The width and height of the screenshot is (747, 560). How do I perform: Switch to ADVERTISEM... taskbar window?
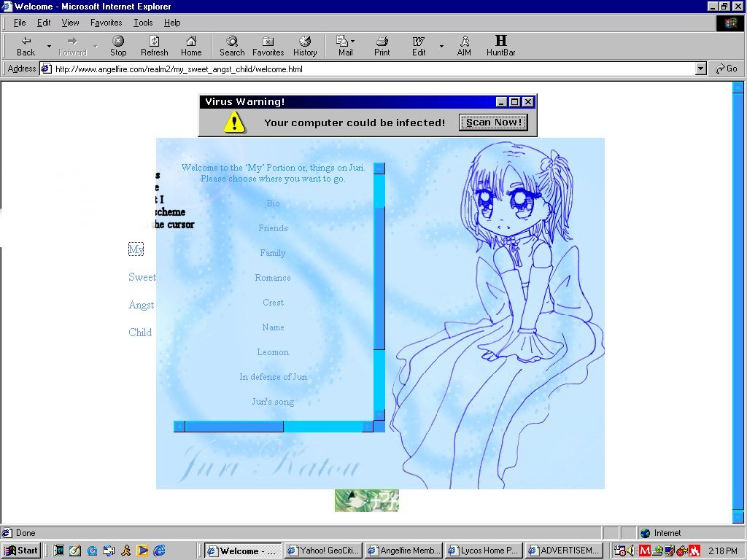pos(565,551)
